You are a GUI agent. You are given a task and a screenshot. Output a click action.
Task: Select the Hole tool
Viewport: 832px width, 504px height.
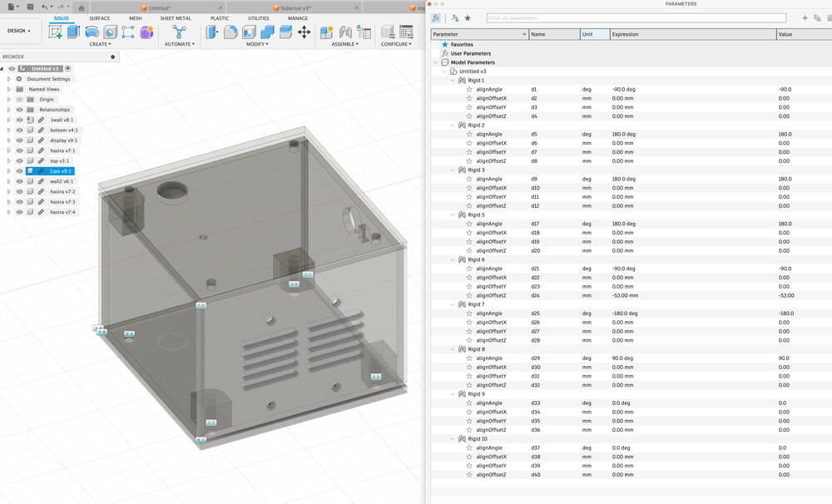110,32
